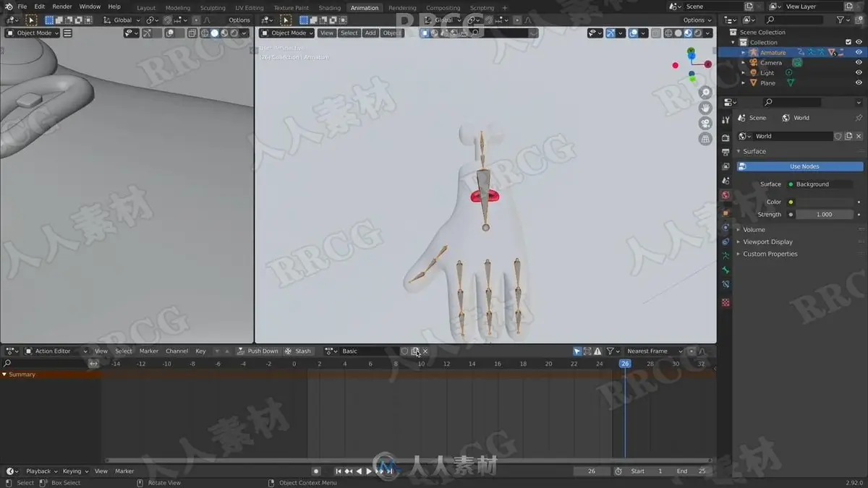The image size is (868, 488).
Task: Open the Playback dropdown in timeline
Action: 41,471
